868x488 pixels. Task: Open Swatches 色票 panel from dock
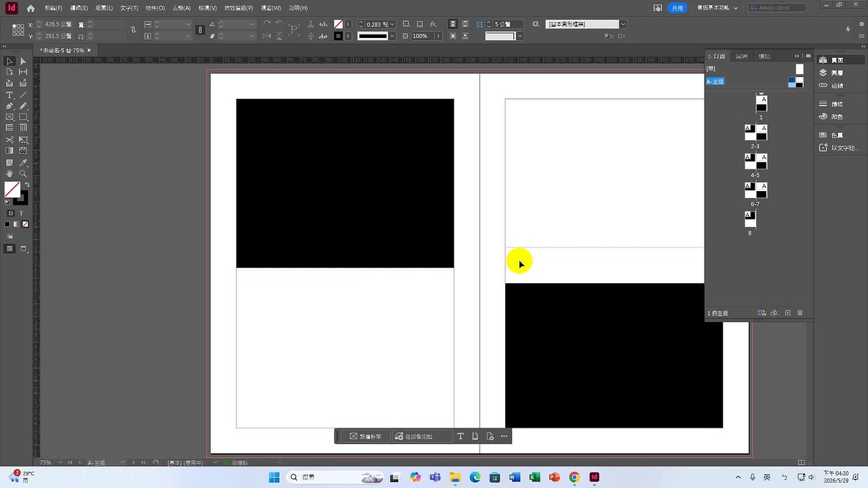pos(831,135)
